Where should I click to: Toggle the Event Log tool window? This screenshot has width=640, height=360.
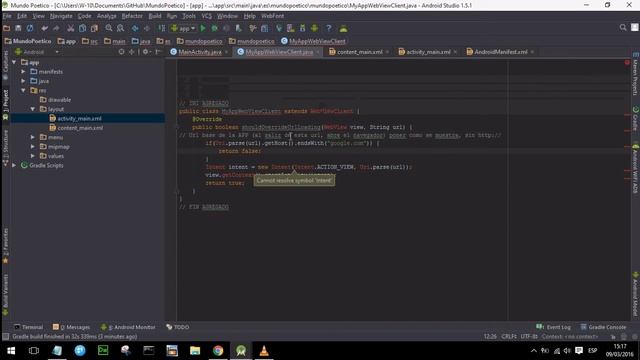click(x=553, y=327)
